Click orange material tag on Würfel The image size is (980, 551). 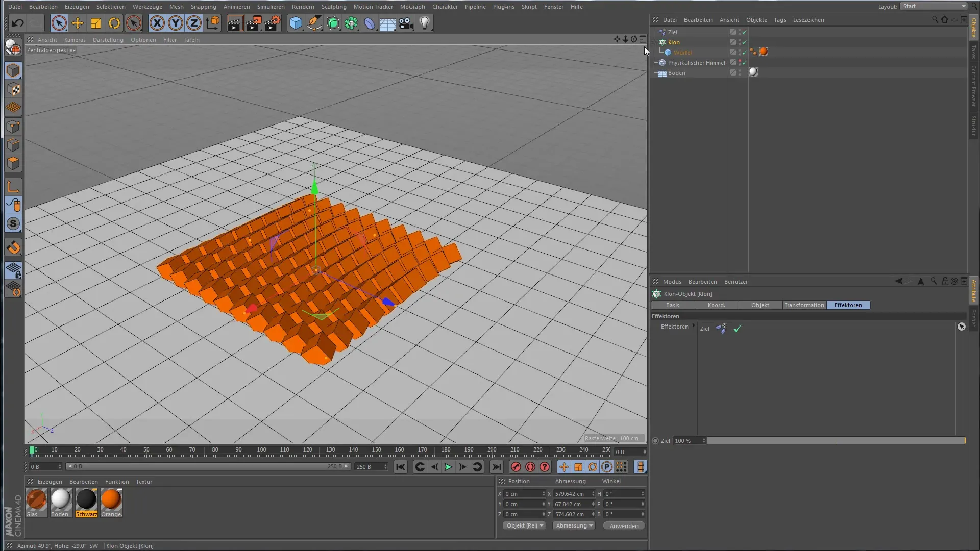764,52
